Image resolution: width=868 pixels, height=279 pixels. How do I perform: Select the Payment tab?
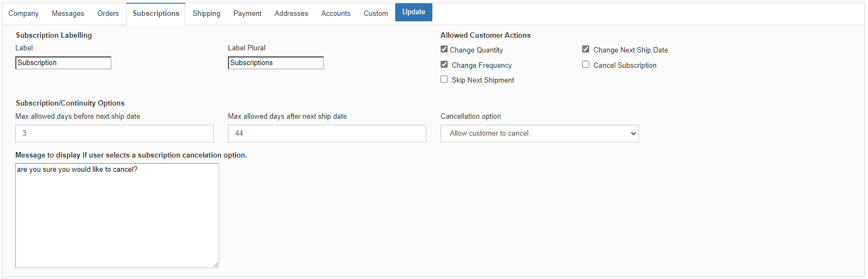pos(248,14)
